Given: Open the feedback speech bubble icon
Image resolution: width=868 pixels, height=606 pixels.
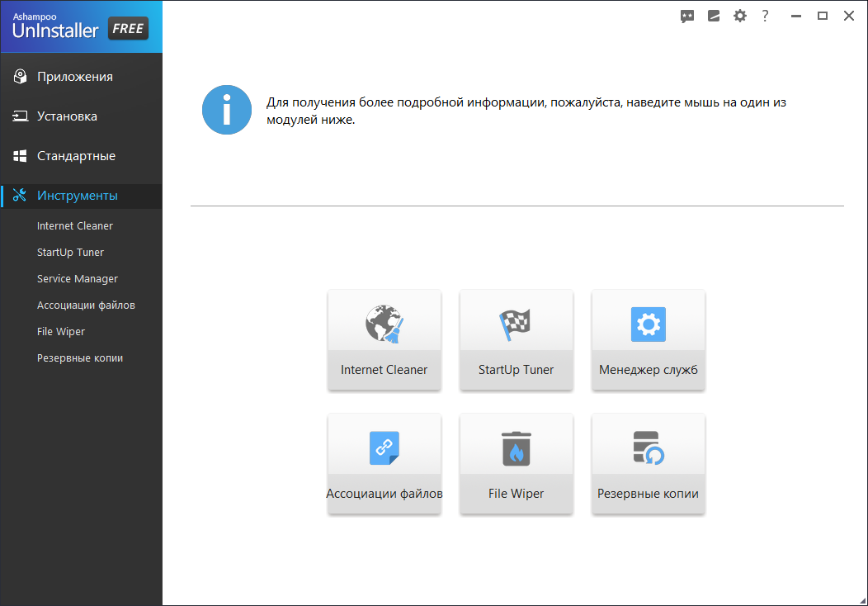Looking at the screenshot, I should click(687, 16).
